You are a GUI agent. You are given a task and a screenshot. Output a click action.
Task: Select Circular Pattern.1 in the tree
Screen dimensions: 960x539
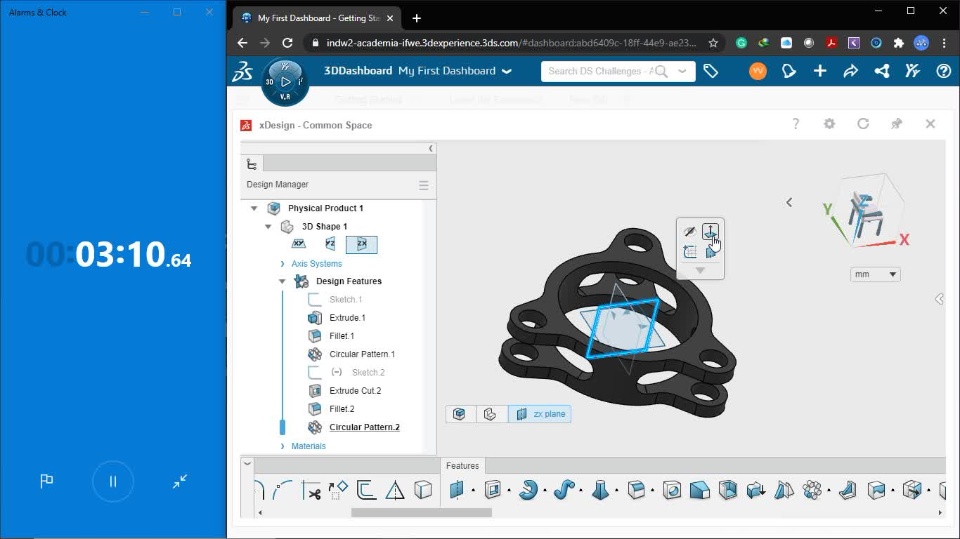pyautogui.click(x=362, y=354)
